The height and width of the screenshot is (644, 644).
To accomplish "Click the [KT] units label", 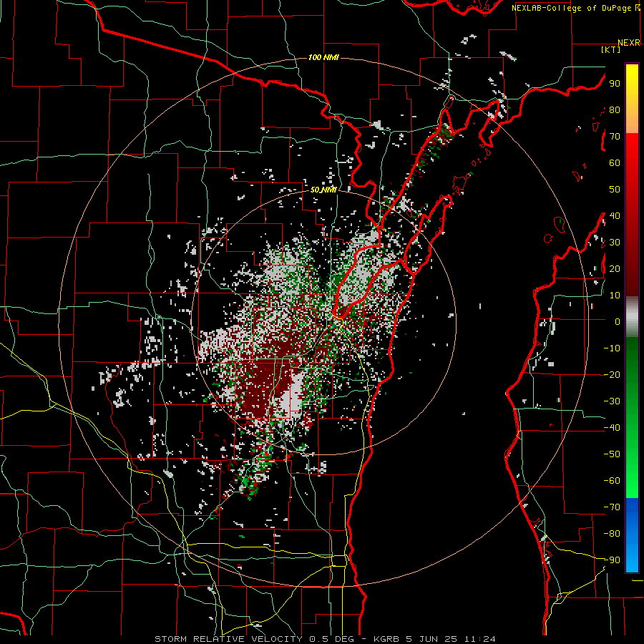I will [610, 49].
